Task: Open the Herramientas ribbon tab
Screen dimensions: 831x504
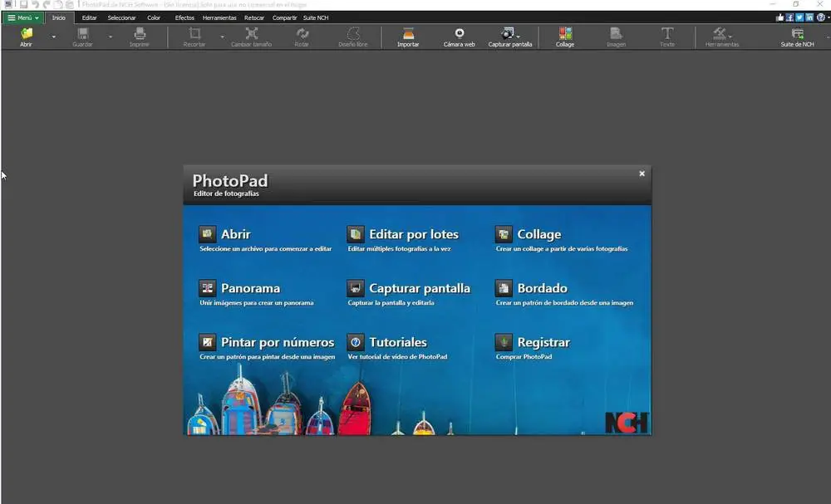Action: (x=219, y=17)
